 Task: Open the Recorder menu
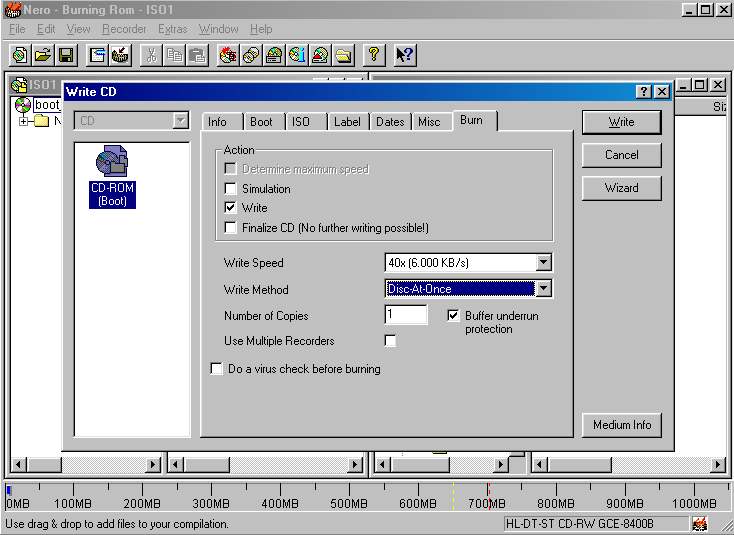click(124, 29)
